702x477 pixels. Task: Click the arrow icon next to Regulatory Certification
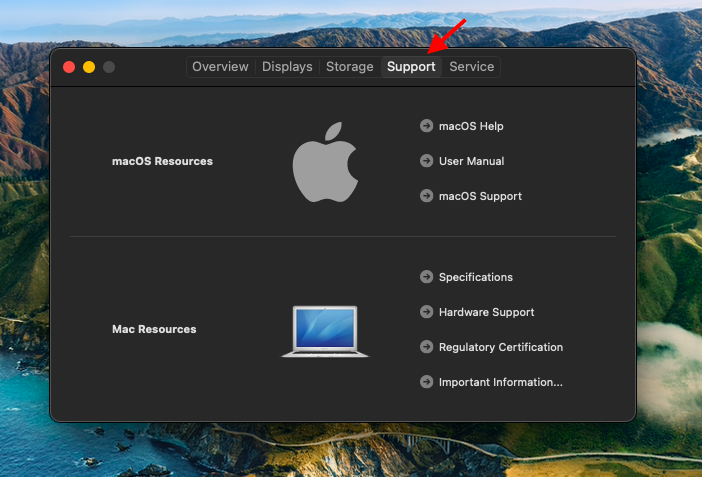426,347
